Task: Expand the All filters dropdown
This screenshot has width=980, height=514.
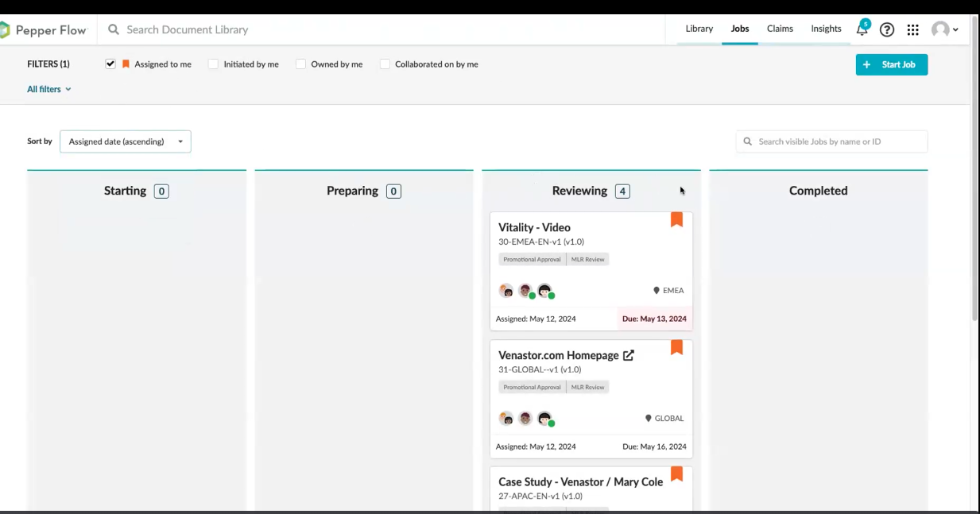Action: [49, 89]
